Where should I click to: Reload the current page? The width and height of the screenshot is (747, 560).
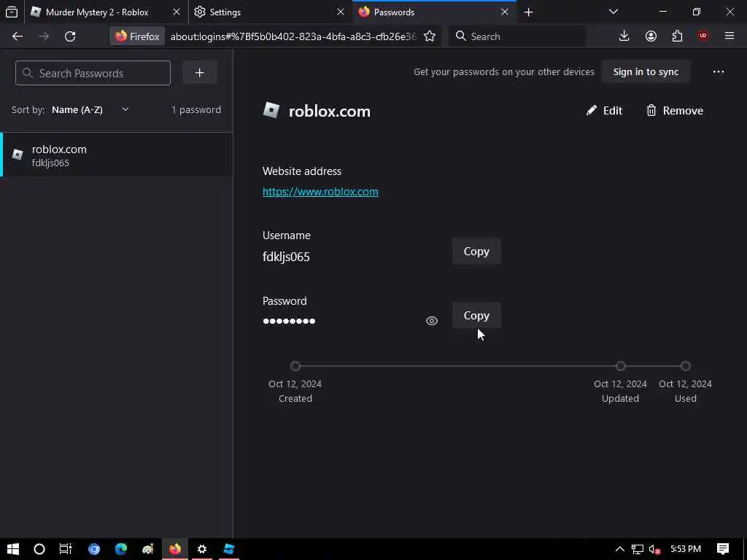point(70,36)
